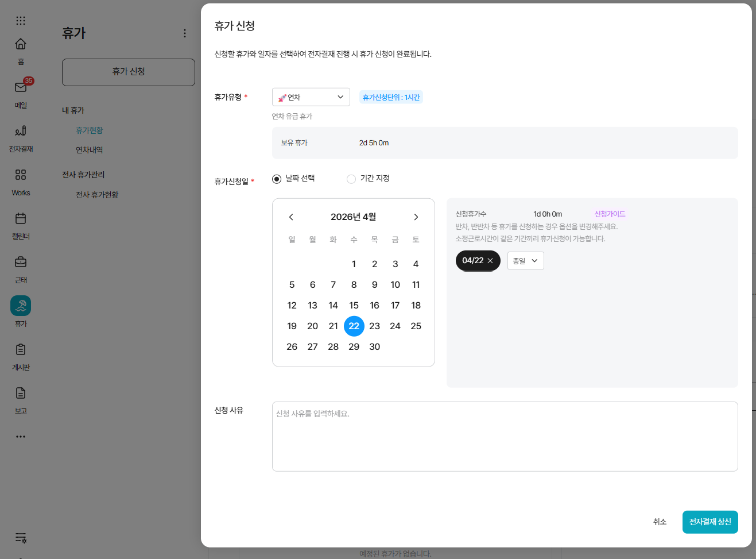Open the 캘린더 calendar icon
Screen dimensions: 756x559
click(x=21, y=218)
